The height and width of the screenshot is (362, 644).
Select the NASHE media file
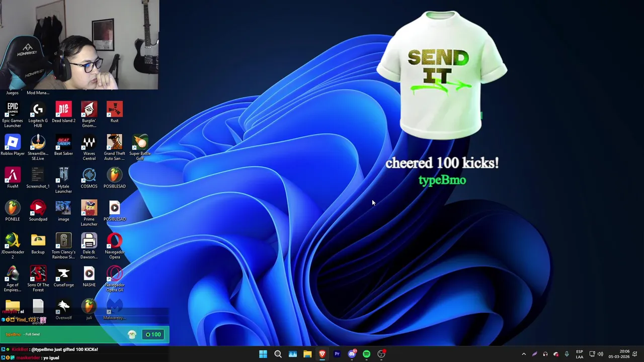coord(89,277)
